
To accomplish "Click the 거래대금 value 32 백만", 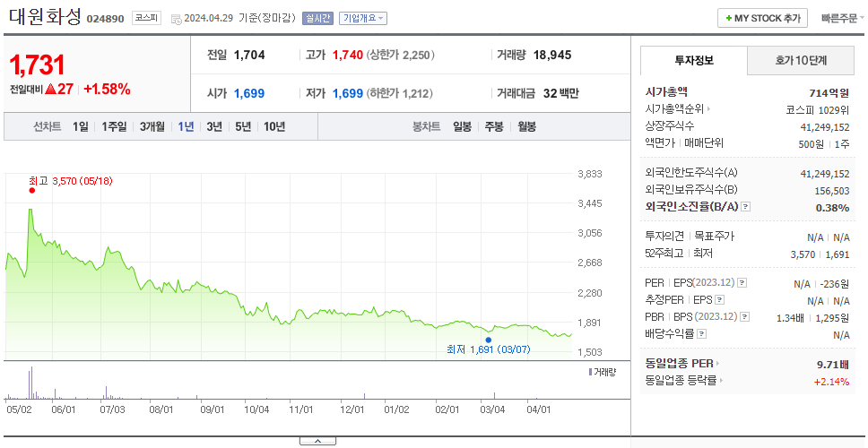I will [560, 93].
